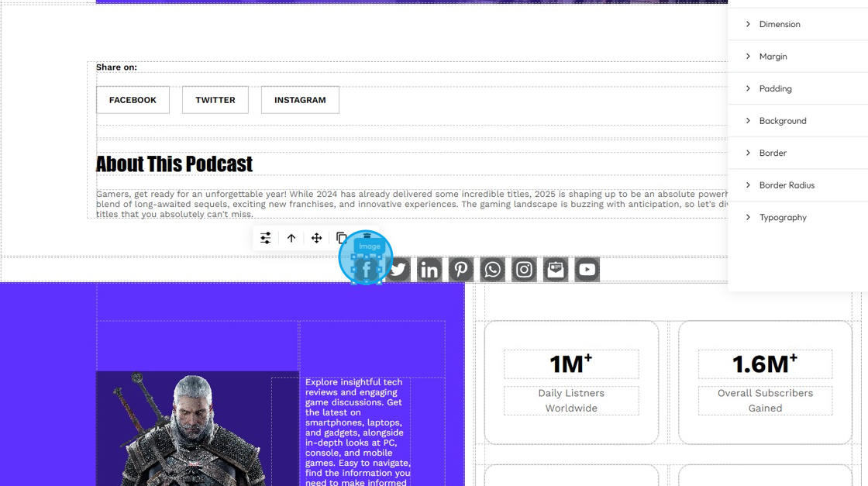Open element settings sliders icon

pyautogui.click(x=266, y=238)
